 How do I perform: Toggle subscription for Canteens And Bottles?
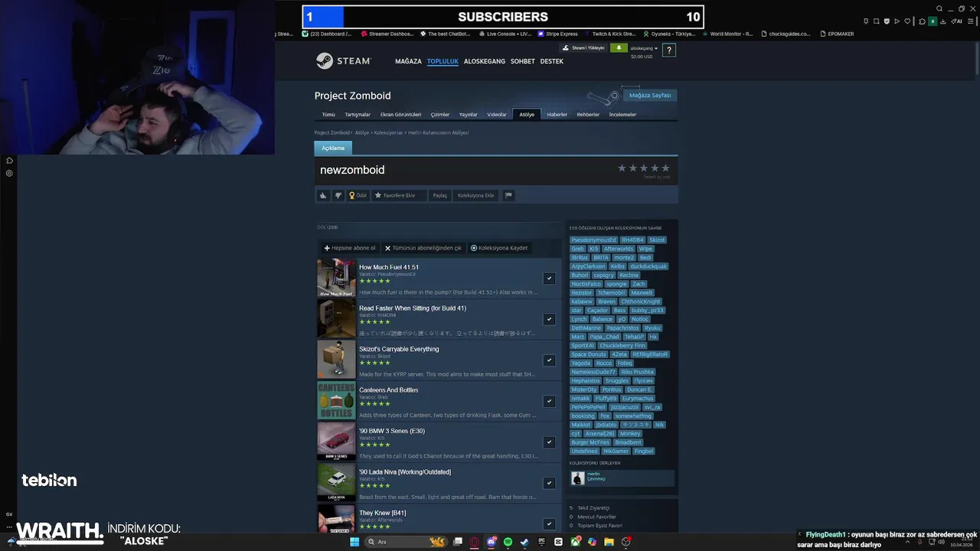[549, 401]
